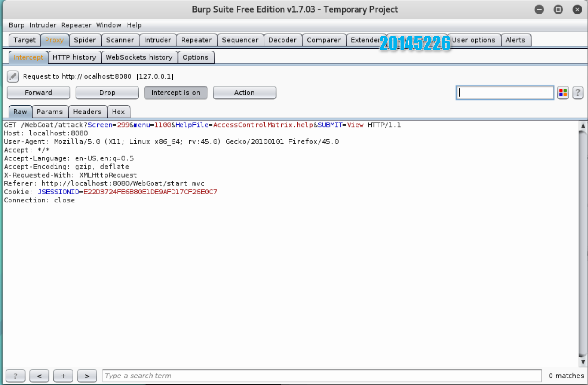Click the 'Type a search term' field
The height and width of the screenshot is (385, 588).
322,376
